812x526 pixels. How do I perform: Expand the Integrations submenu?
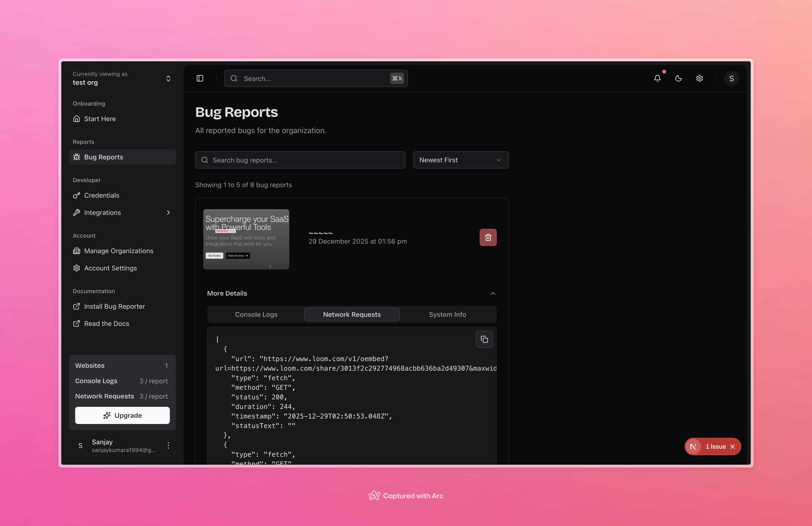tap(168, 213)
